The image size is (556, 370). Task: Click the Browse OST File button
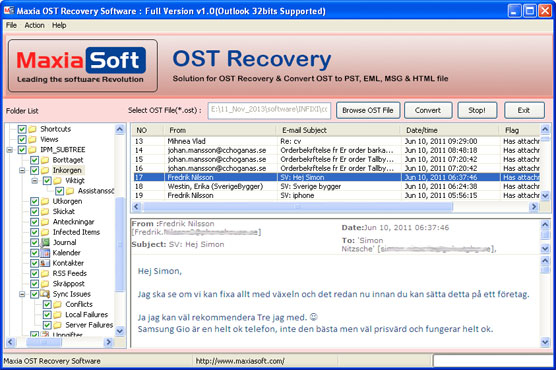(x=368, y=110)
